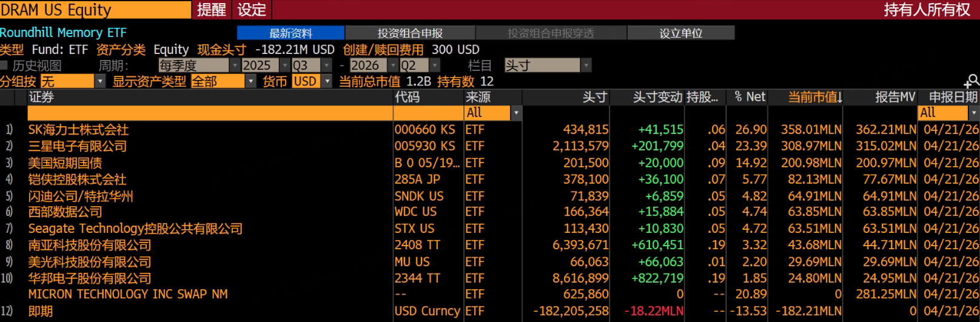This screenshot has height=322, width=980.
Task: Click the 证券 name filter field
Action: click(210, 113)
